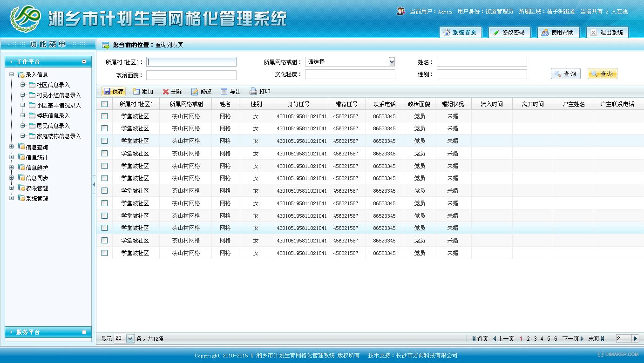This screenshot has width=644, height=363.
Task: Click the 性别 input field
Action: pyautogui.click(x=482, y=74)
